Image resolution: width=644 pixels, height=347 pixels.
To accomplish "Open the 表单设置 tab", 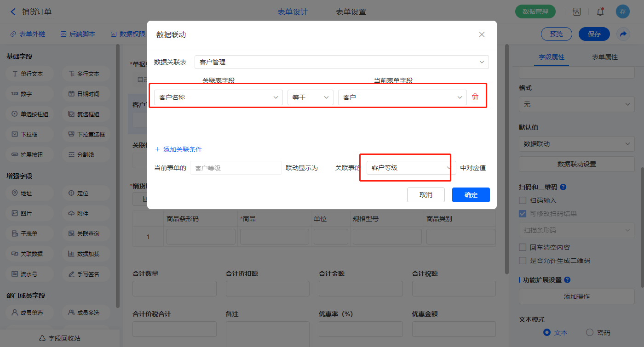I will pyautogui.click(x=351, y=12).
